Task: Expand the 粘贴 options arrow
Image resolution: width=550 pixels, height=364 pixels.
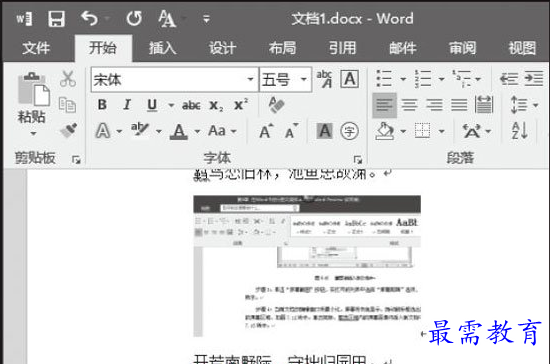Action: tap(33, 134)
